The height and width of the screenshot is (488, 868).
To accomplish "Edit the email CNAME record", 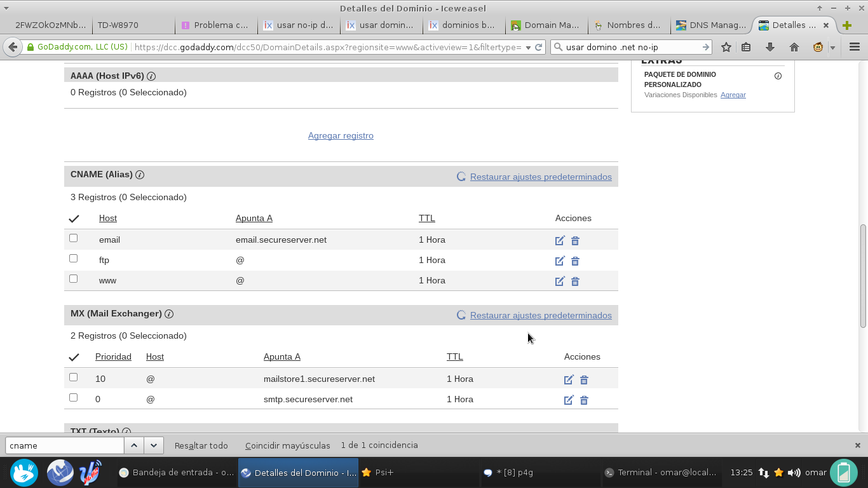I will (560, 240).
